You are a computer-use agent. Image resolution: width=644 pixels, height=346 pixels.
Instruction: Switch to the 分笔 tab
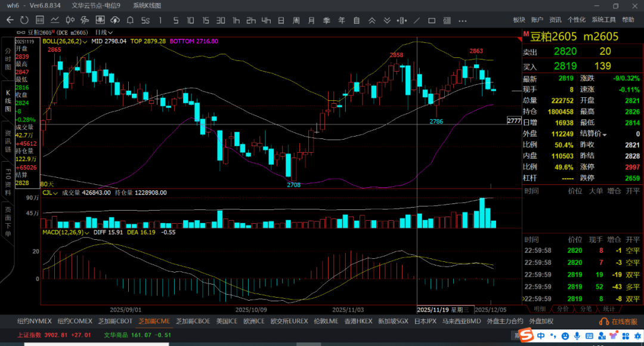click(x=586, y=309)
